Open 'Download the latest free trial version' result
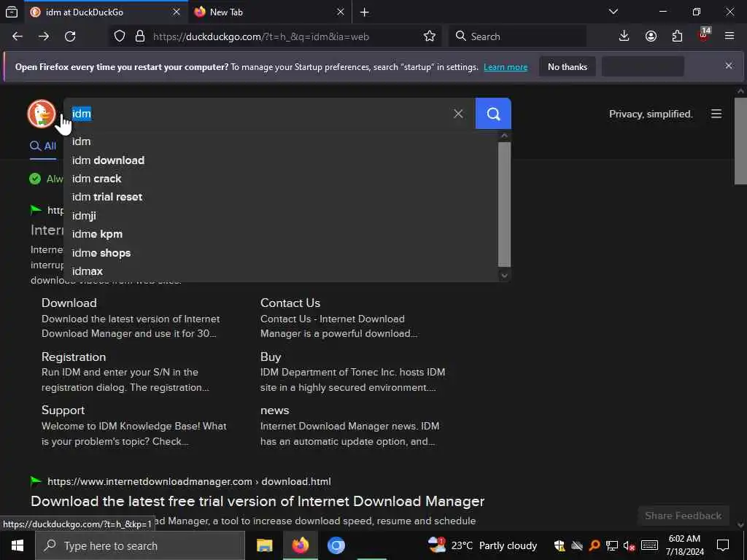The image size is (747, 560). pos(258,502)
